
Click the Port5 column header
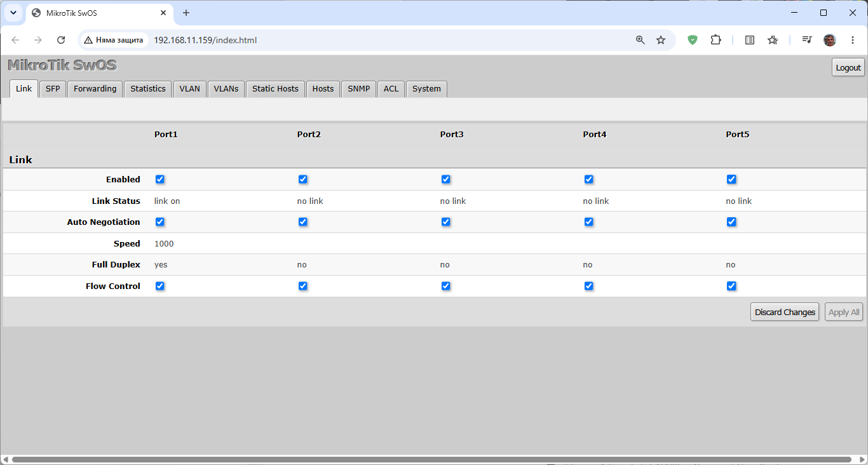pyautogui.click(x=738, y=135)
